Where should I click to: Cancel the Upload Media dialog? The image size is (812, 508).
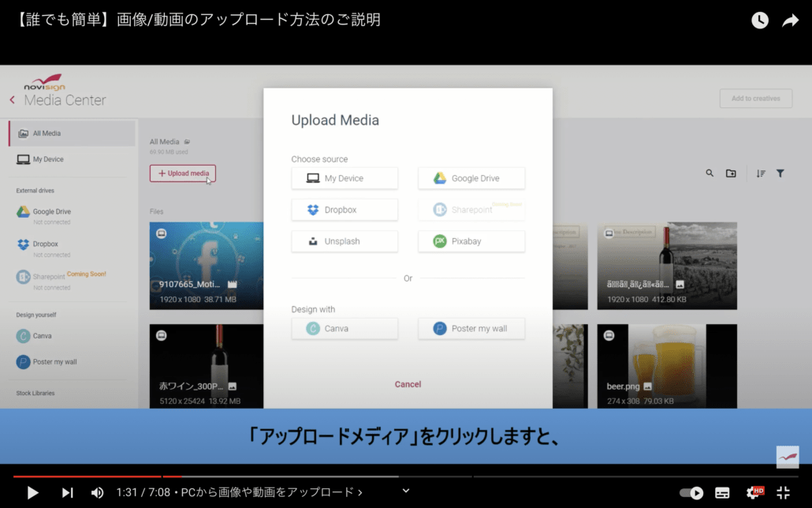point(408,384)
